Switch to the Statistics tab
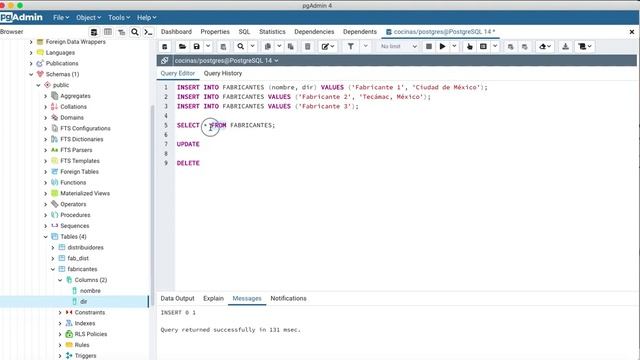The width and height of the screenshot is (640, 360). click(x=272, y=32)
